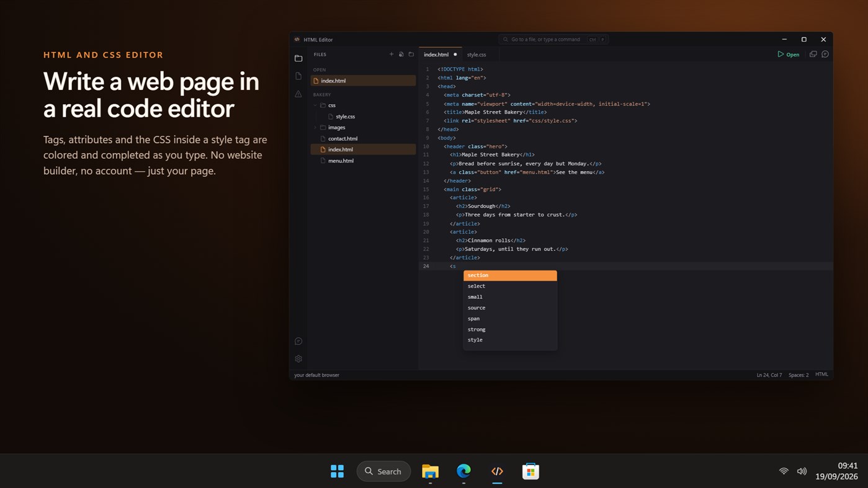Click Open to preview in the browser
Image resolution: width=868 pixels, height=488 pixels.
789,55
